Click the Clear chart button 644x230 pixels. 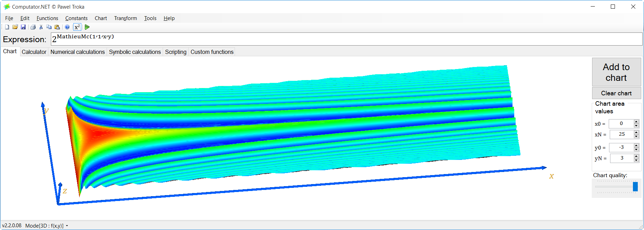pos(616,93)
